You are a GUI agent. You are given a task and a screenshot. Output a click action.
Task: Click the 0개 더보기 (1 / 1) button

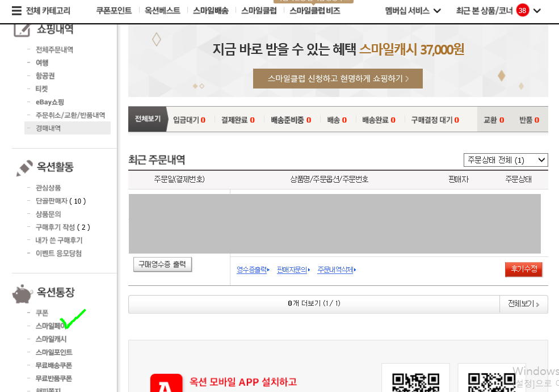[314, 304]
